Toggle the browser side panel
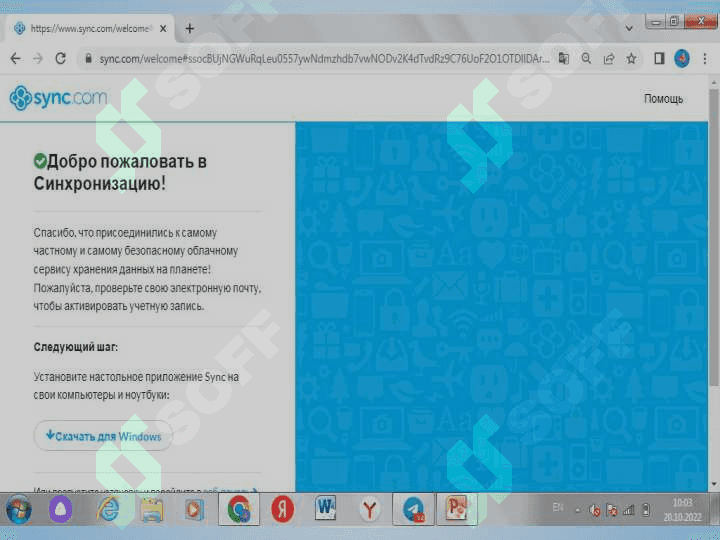 pos(659,58)
